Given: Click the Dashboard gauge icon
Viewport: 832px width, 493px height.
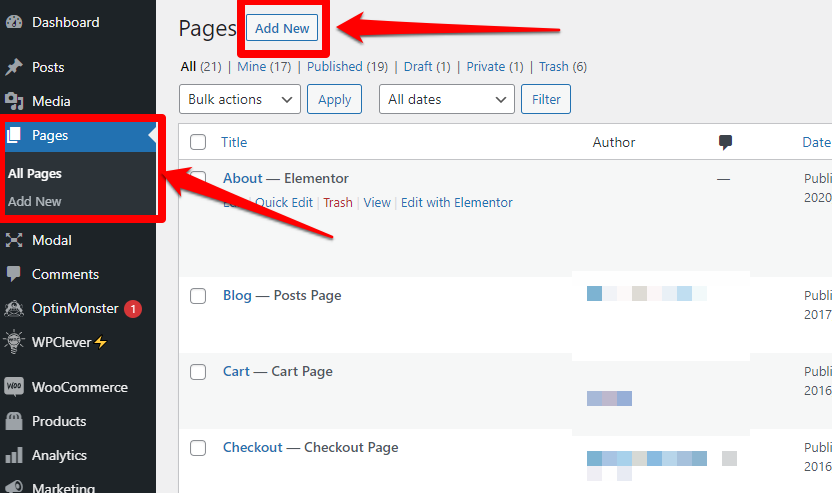Looking at the screenshot, I should click(14, 22).
